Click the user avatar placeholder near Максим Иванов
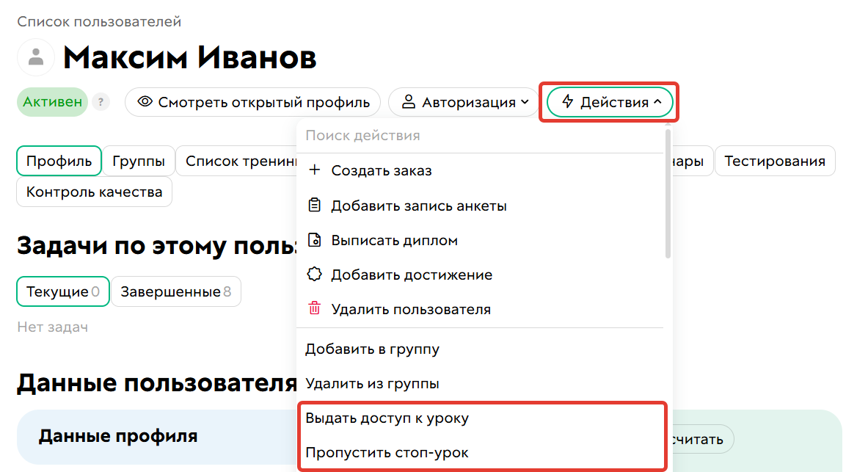 pyautogui.click(x=36, y=57)
